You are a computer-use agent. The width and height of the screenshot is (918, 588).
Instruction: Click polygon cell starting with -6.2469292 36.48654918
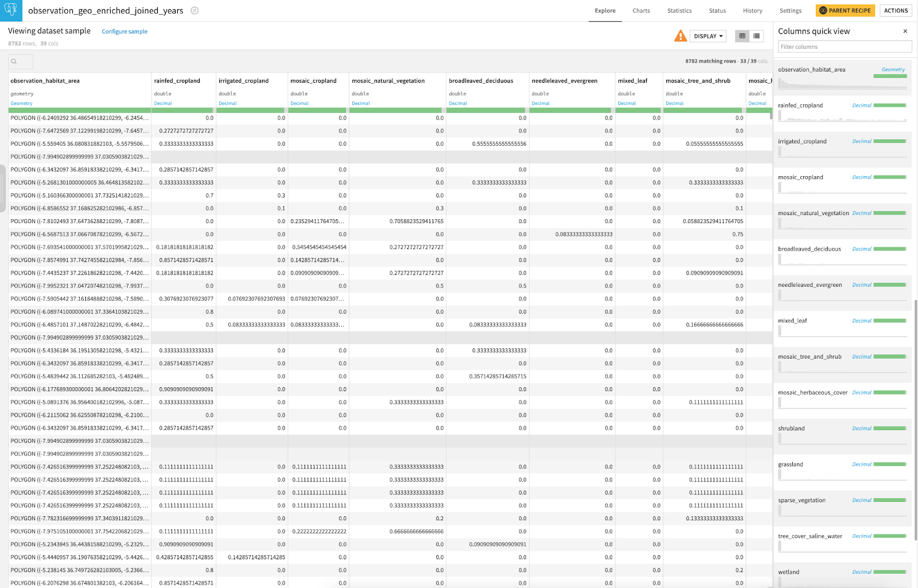click(80, 118)
